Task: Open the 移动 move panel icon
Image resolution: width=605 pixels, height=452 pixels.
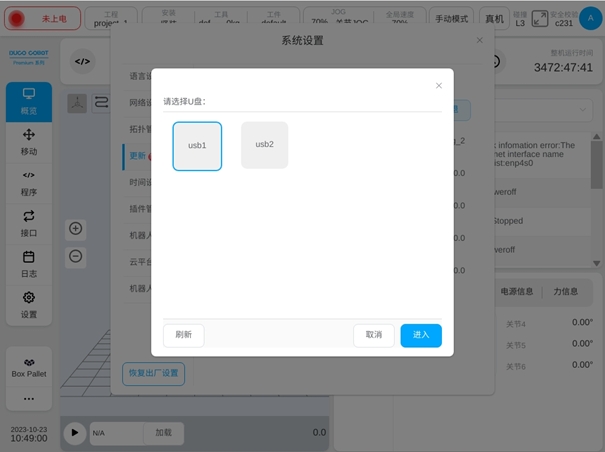Action: click(29, 142)
